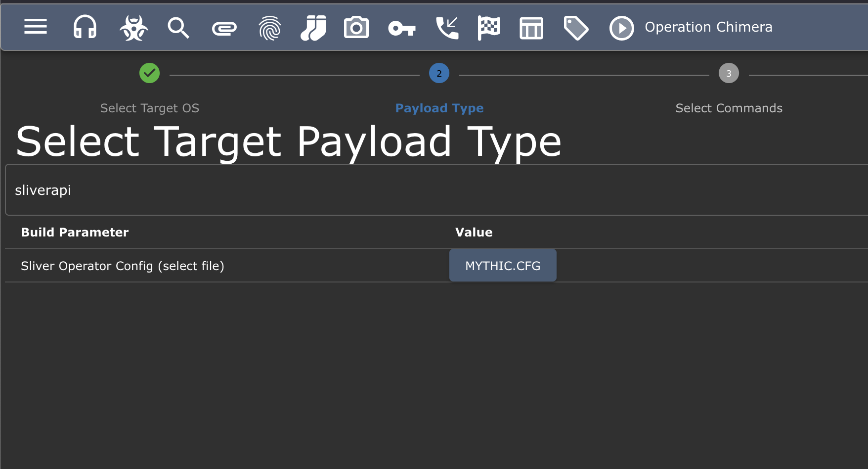Open reporting checkered flag icon
The height and width of the screenshot is (469, 868).
coord(489,27)
